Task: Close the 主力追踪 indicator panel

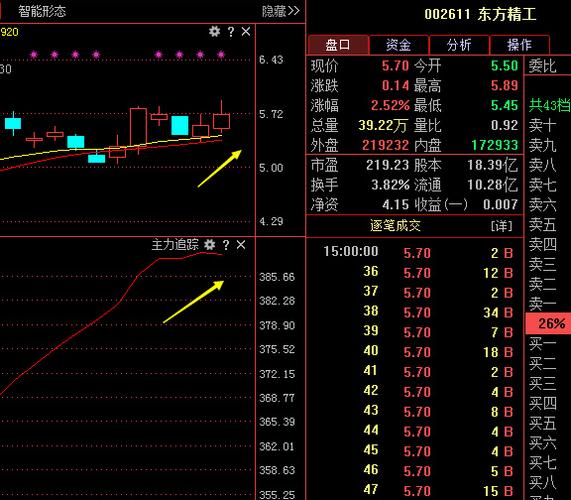Action: coord(241,245)
